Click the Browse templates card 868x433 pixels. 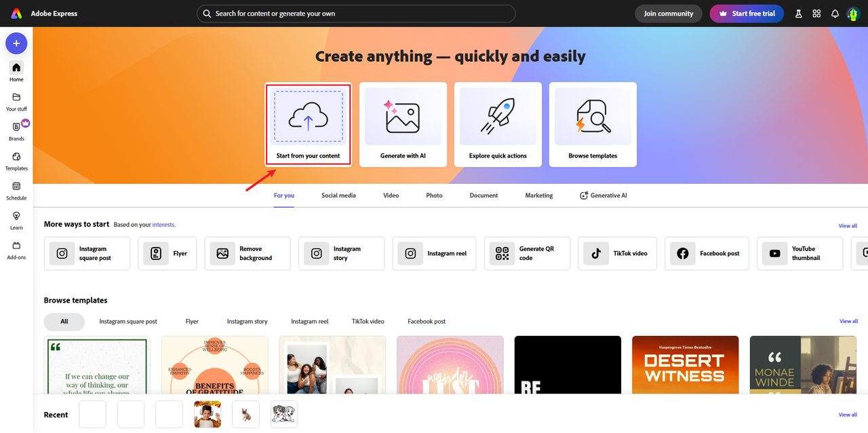[x=593, y=124]
